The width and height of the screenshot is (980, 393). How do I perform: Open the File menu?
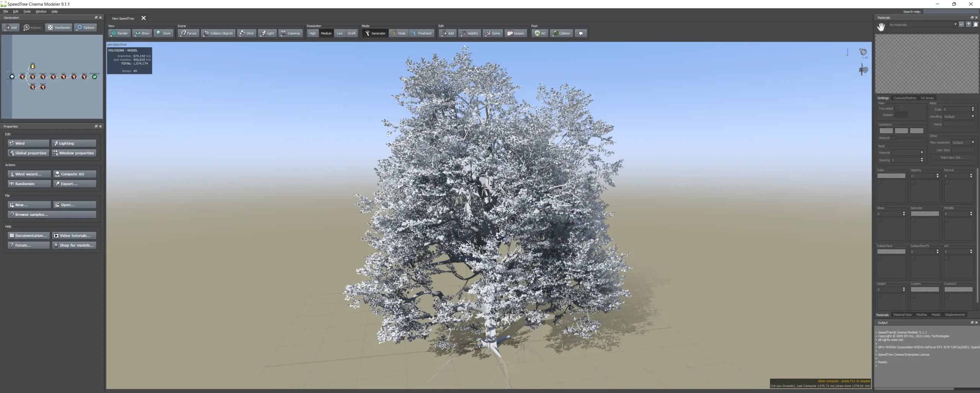6,11
